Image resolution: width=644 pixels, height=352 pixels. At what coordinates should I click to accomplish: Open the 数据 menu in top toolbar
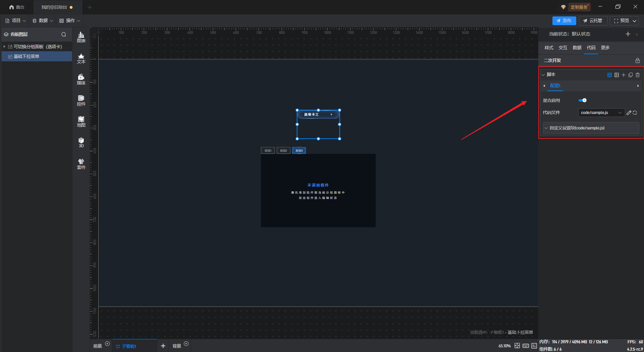43,21
